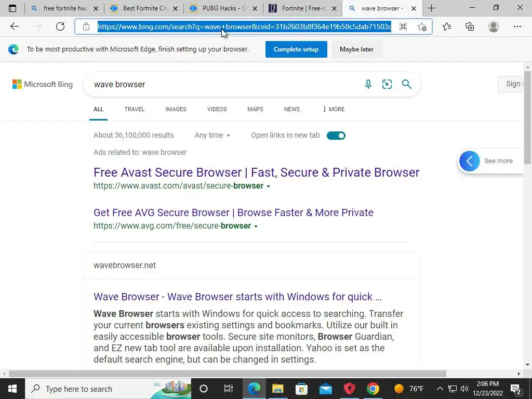532x399 pixels.
Task: Open Microsoft Store from taskbar
Action: point(301,389)
